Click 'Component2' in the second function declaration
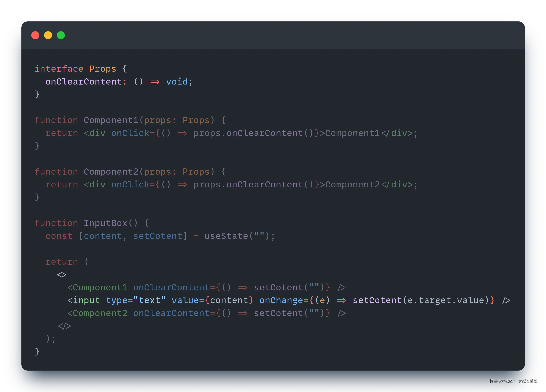 (111, 172)
